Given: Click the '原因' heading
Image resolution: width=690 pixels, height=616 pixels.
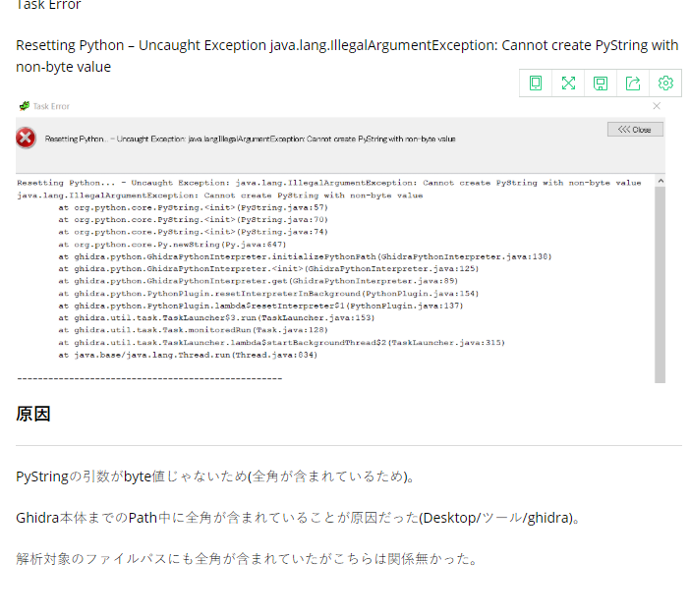Looking at the screenshot, I should (x=33, y=414).
